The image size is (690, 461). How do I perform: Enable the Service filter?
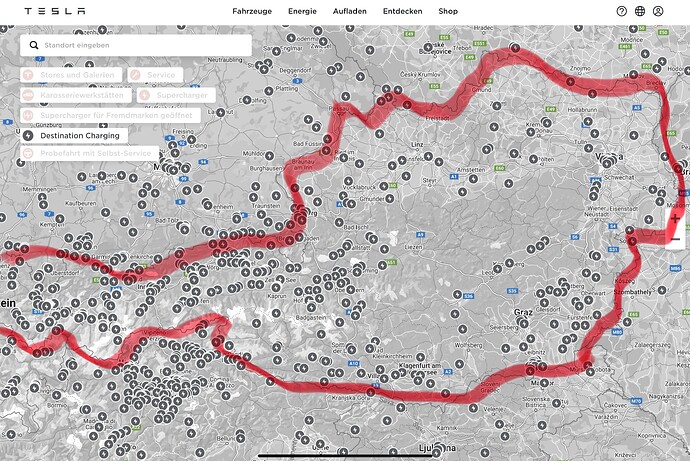[x=155, y=75]
